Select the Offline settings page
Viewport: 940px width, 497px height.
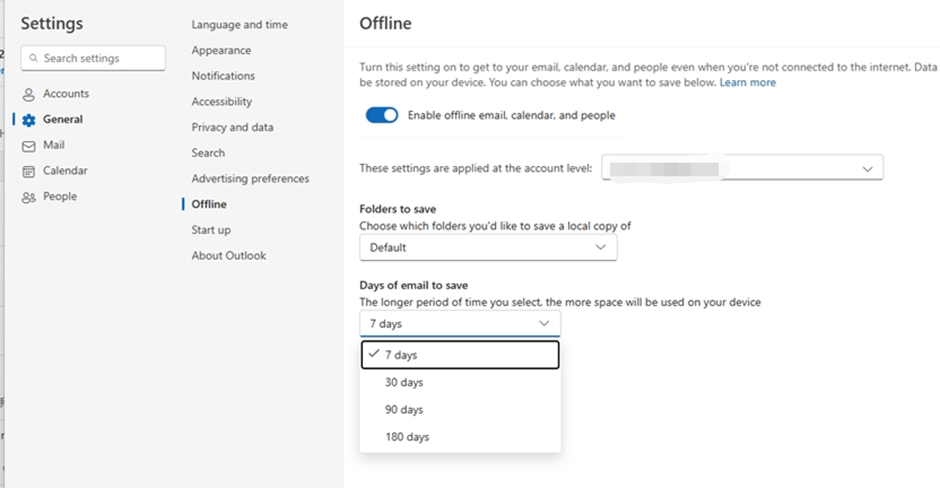point(209,204)
